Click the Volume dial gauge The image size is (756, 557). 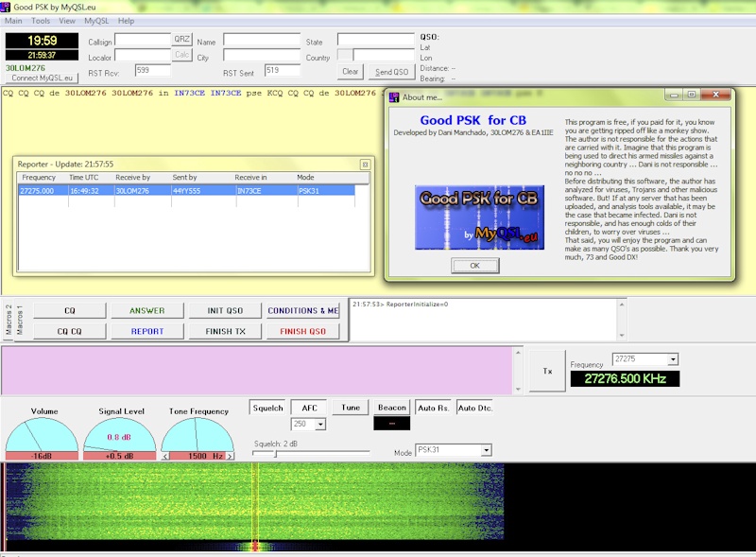coord(42,438)
